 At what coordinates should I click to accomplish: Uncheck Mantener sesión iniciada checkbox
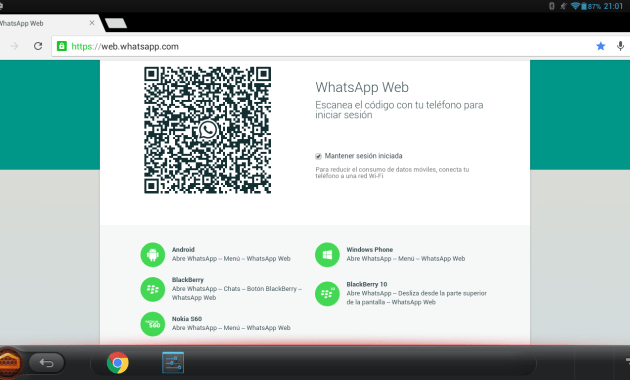pos(318,156)
